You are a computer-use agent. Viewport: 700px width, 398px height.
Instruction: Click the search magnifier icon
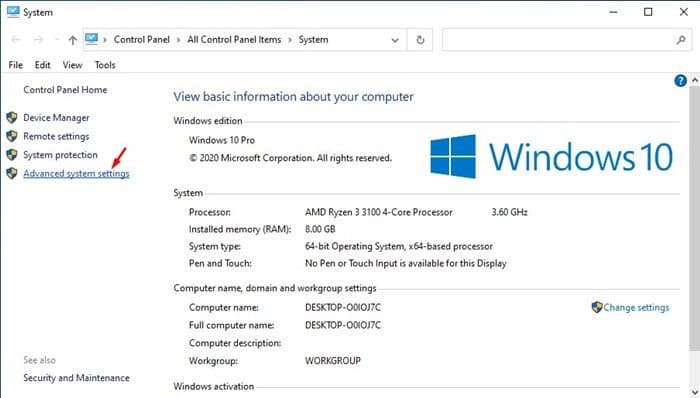(681, 40)
